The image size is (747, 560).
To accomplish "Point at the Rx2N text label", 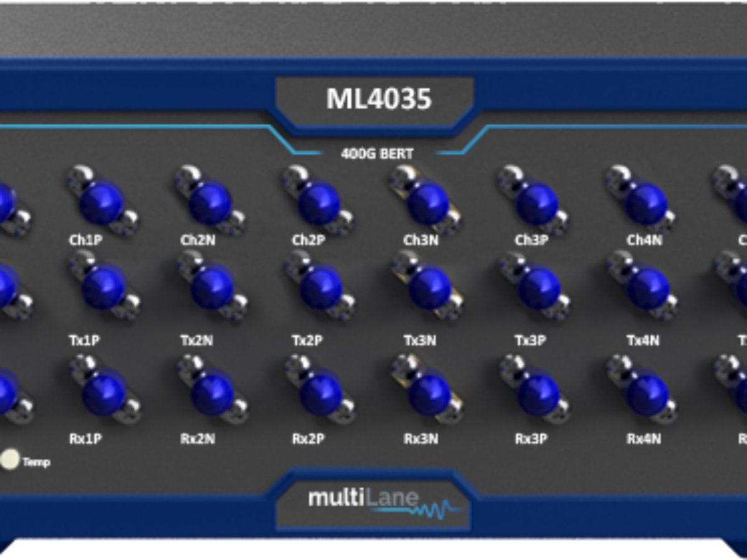I will click(198, 439).
